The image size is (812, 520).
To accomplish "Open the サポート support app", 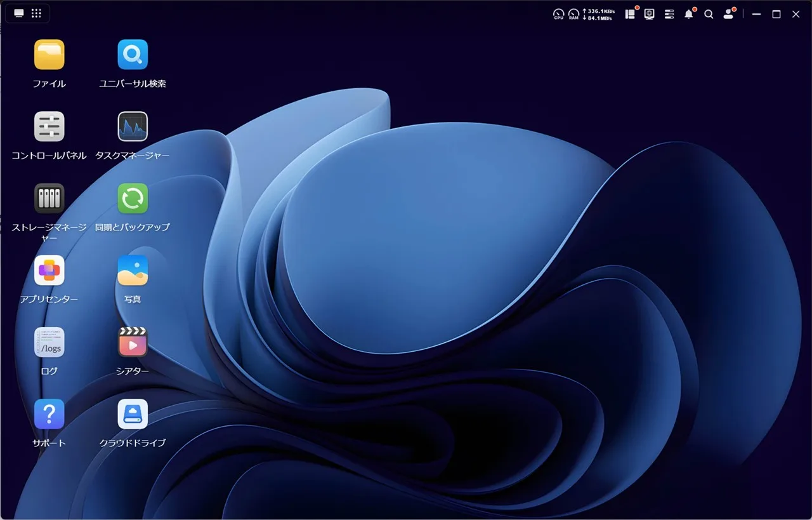I will (49, 414).
